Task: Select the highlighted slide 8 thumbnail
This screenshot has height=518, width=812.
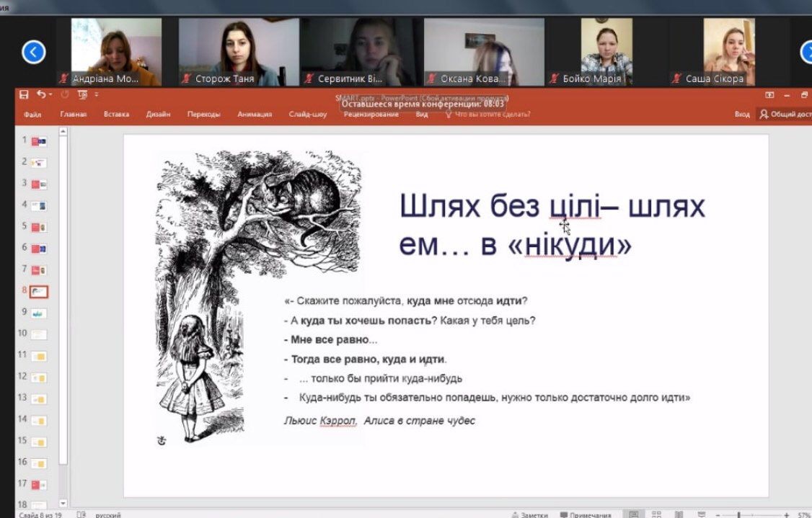Action: pyautogui.click(x=39, y=292)
